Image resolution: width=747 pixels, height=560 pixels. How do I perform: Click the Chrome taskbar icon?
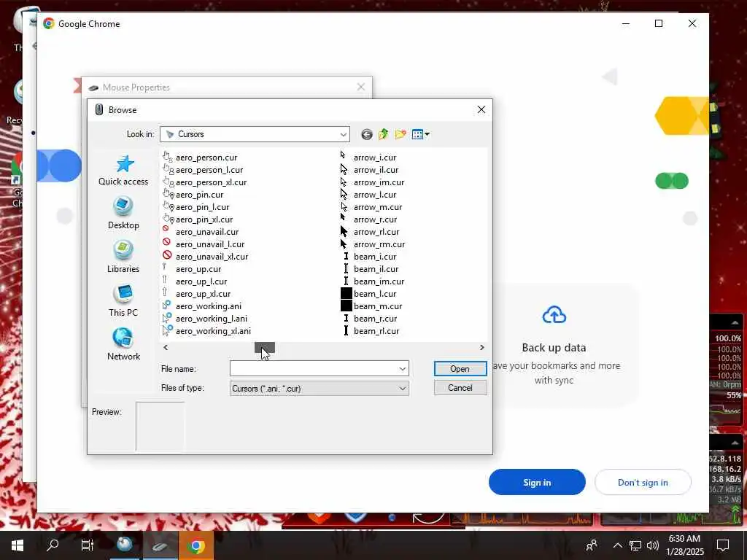tap(196, 545)
